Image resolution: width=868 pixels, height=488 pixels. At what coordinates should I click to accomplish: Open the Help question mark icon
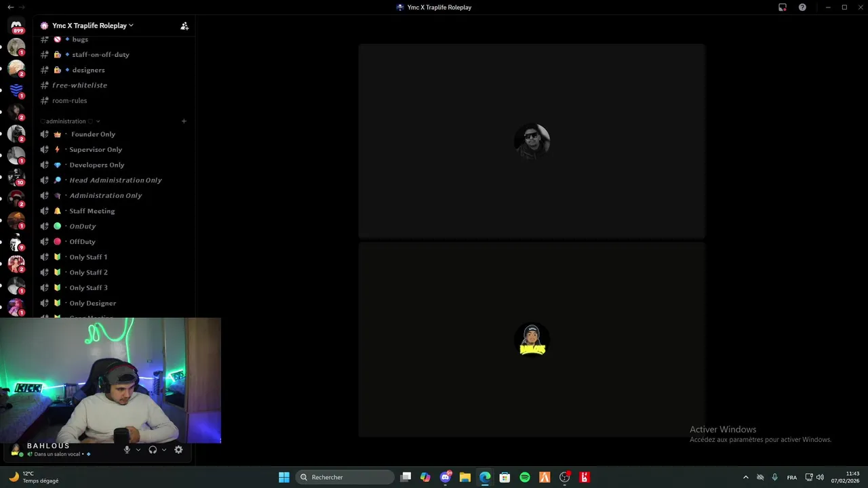point(802,7)
